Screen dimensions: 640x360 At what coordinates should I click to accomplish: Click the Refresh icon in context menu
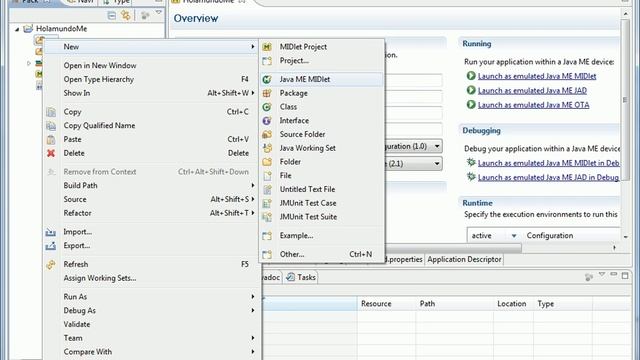(51, 264)
